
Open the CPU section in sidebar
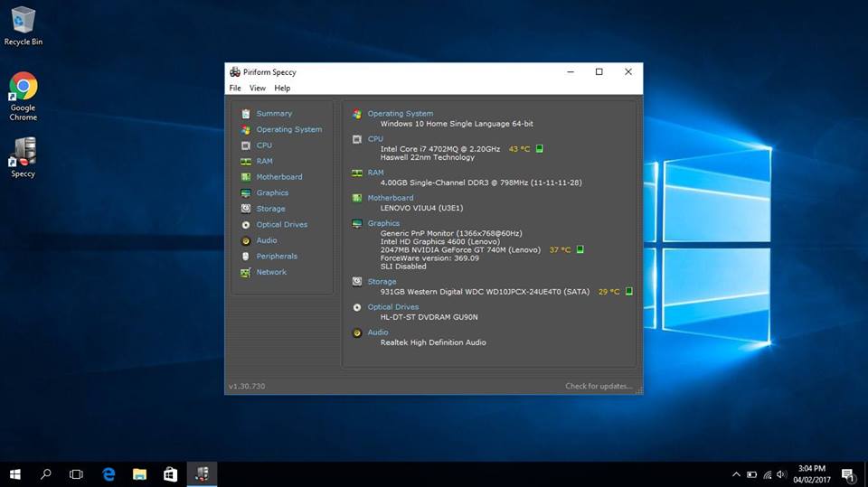264,145
